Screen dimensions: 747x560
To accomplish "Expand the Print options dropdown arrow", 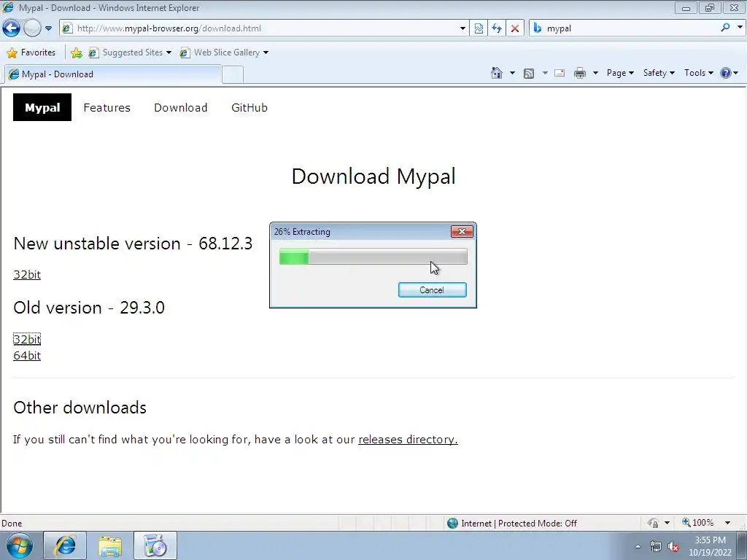I will tap(595, 73).
